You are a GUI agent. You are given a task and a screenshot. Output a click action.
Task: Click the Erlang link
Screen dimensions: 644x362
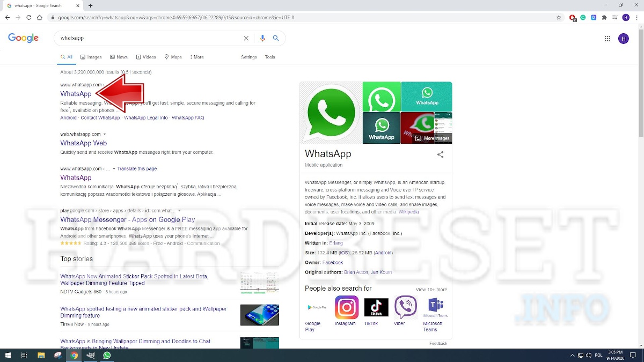coord(336,243)
